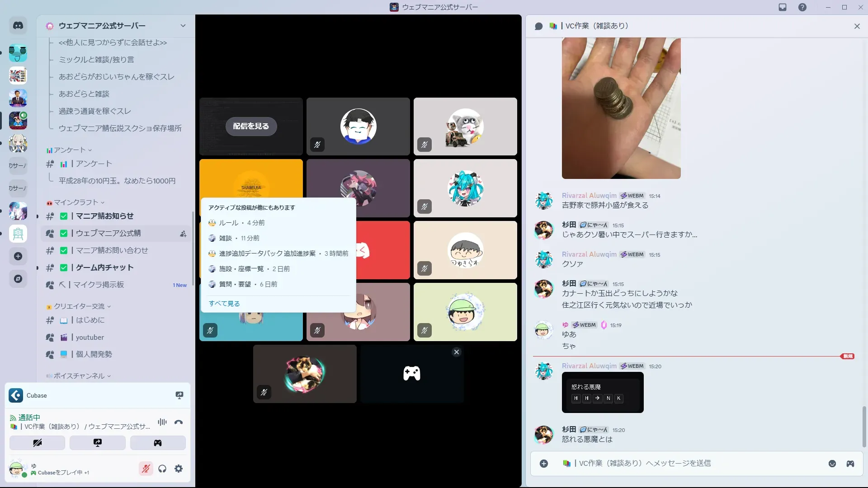
Task: Select the ゲーム内チャット channel
Action: point(104,267)
